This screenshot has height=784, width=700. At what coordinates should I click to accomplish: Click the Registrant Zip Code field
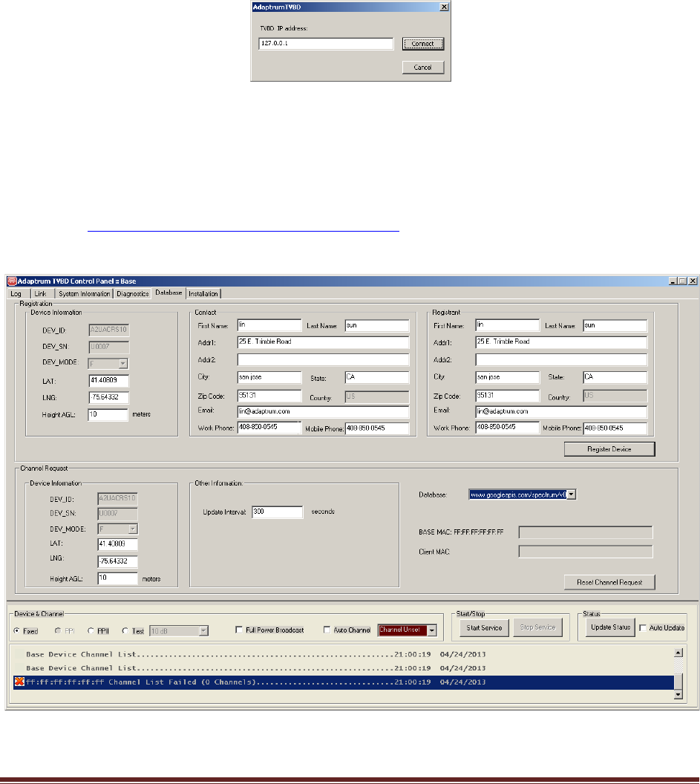coord(508,396)
